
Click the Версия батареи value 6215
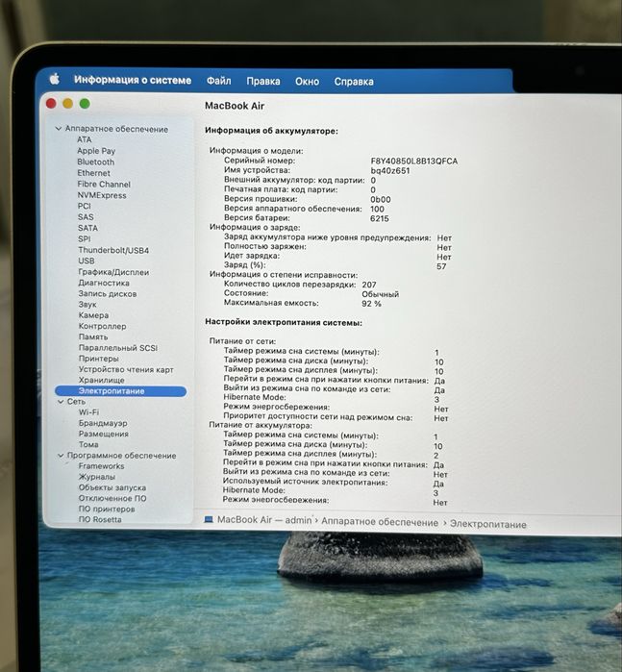pyautogui.click(x=380, y=218)
